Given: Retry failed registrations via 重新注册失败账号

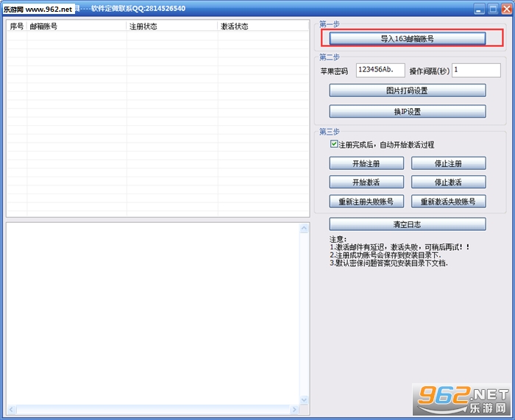Looking at the screenshot, I should point(366,202).
